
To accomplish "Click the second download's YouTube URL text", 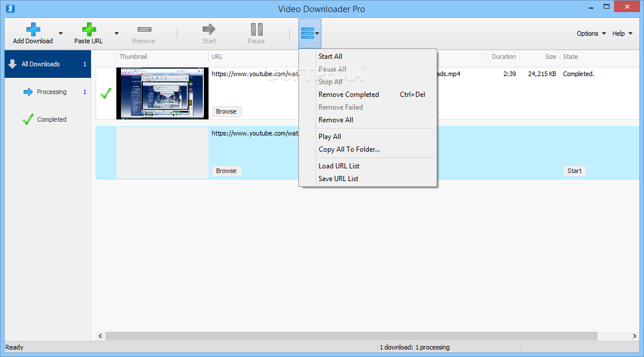I will pyautogui.click(x=255, y=133).
